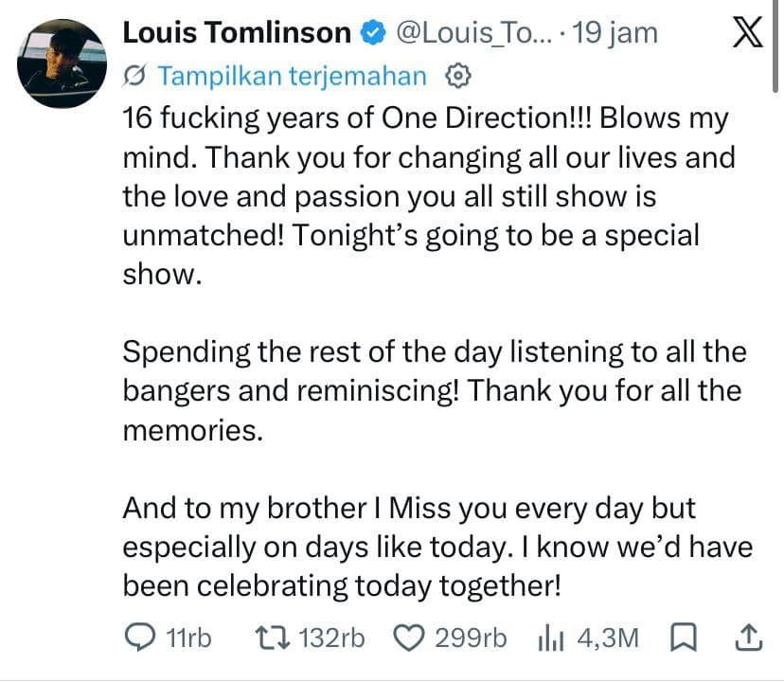Open the 19 jam timestamp
The width and height of the screenshot is (784, 683).
tap(615, 33)
